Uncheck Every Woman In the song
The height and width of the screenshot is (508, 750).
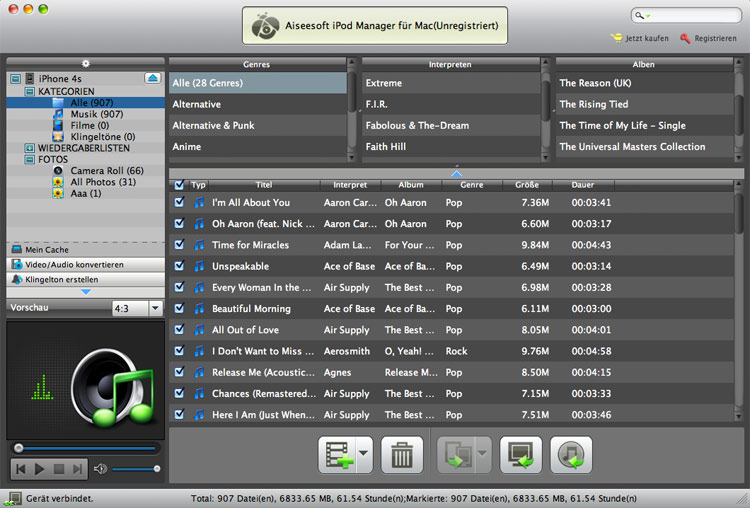179,287
